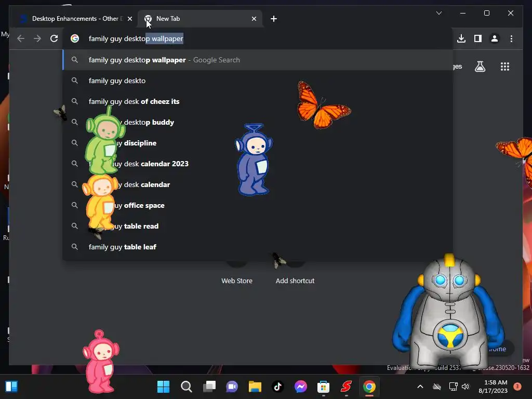
Task: Open a new tab with plus button
Action: [274, 19]
